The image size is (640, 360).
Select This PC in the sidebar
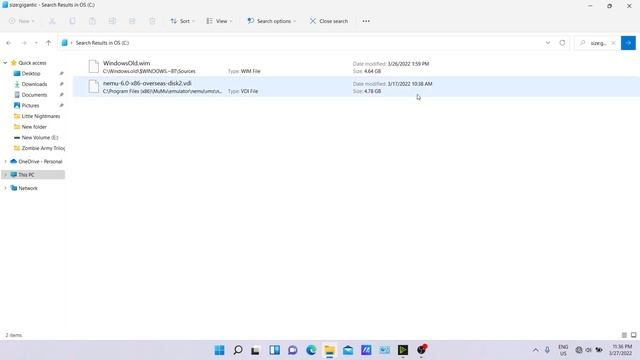coord(27,175)
